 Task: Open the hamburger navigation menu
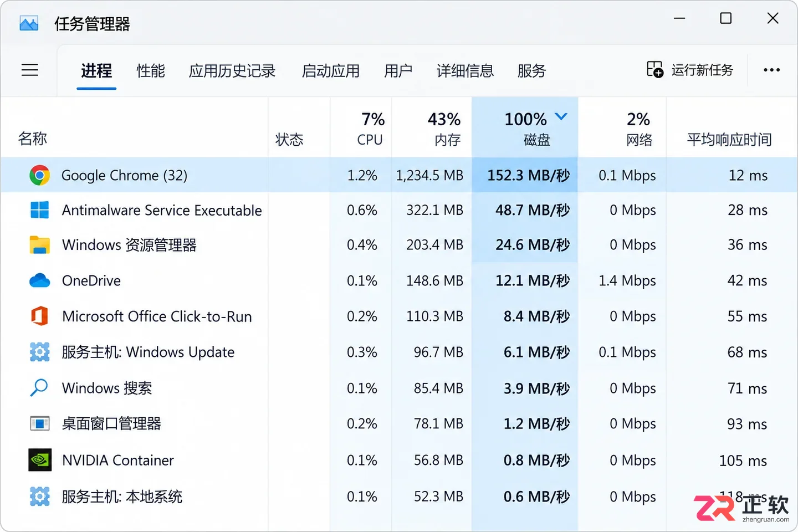(30, 70)
